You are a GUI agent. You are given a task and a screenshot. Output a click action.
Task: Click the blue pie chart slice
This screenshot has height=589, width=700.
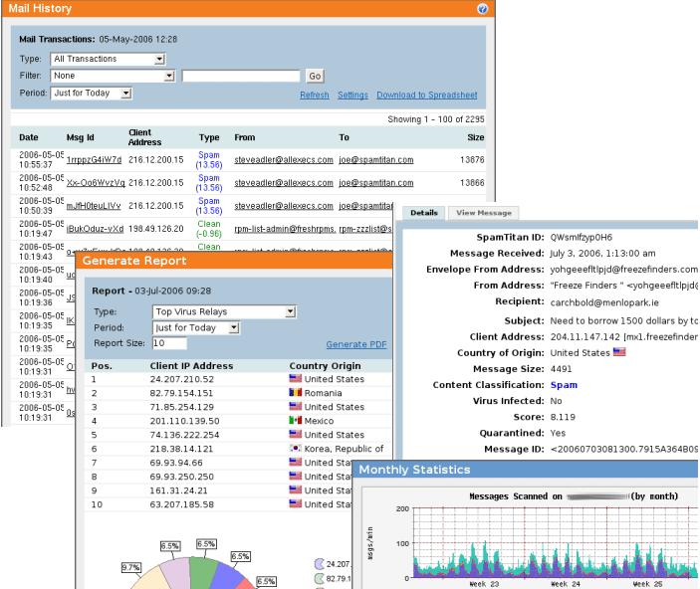click(227, 577)
